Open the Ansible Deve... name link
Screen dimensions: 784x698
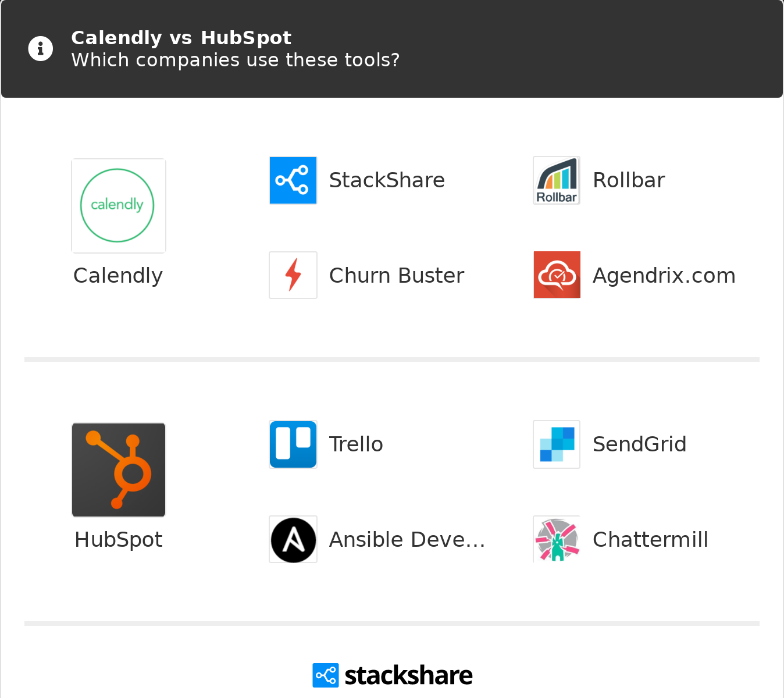pyautogui.click(x=407, y=540)
